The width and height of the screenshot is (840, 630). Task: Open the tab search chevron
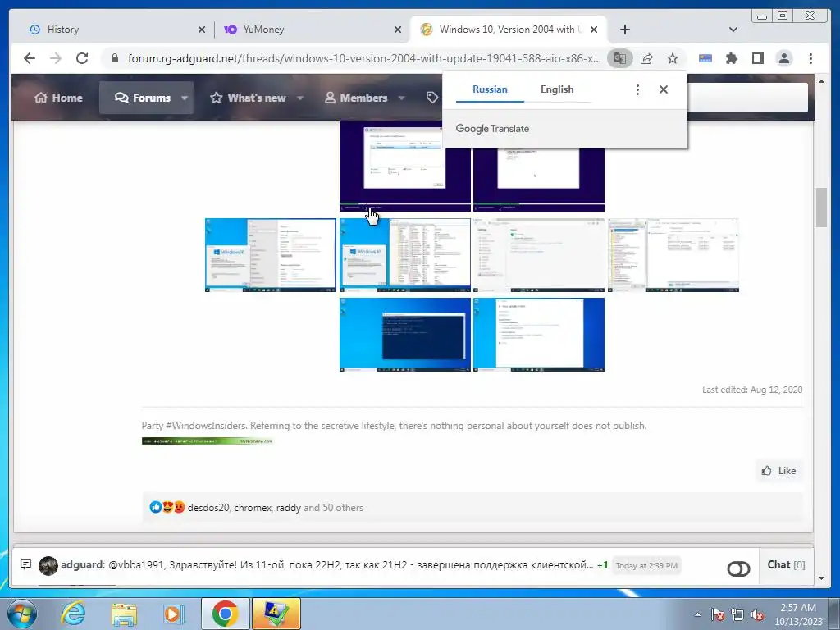point(733,30)
